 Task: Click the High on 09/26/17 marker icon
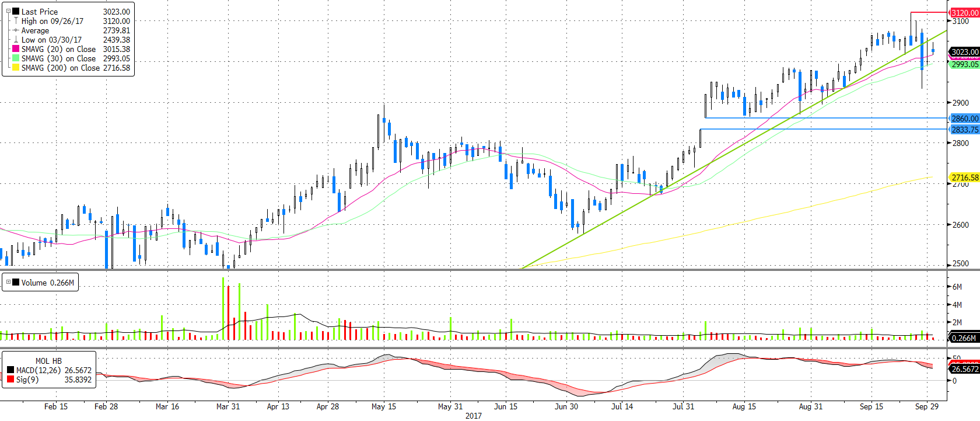point(16,20)
